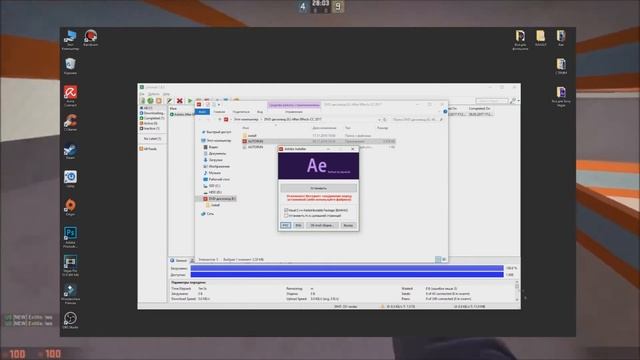The width and height of the screenshot is (640, 360).
Task: Open the install folder in Explorer file list
Action: pos(250,136)
